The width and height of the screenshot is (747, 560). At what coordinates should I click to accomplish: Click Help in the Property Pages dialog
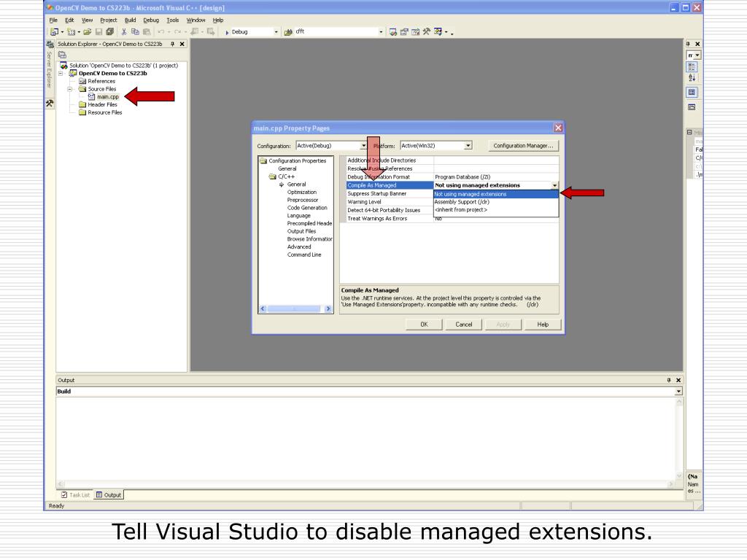tap(543, 324)
